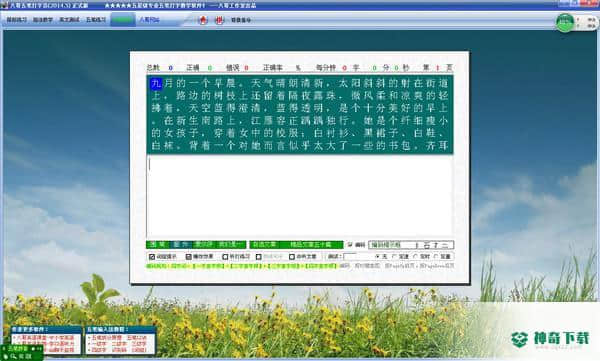Click the green IME status bar at bottom left

tap(21, 352)
